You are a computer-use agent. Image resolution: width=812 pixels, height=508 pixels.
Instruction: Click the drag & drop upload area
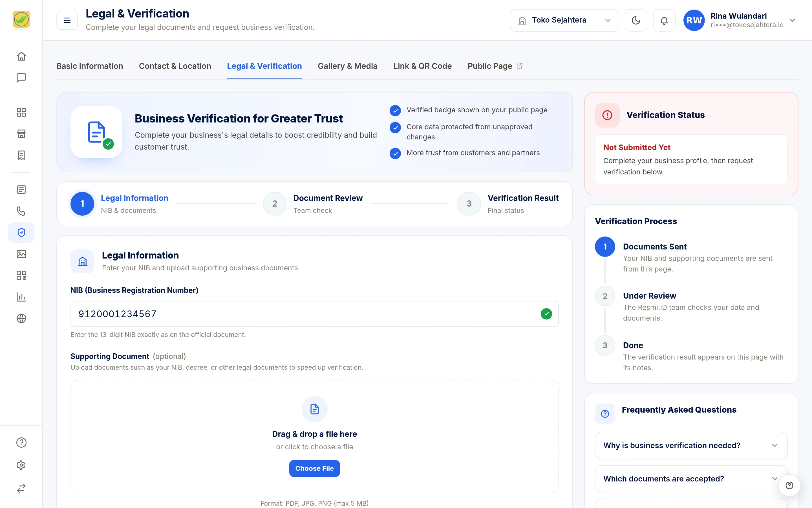click(314, 437)
